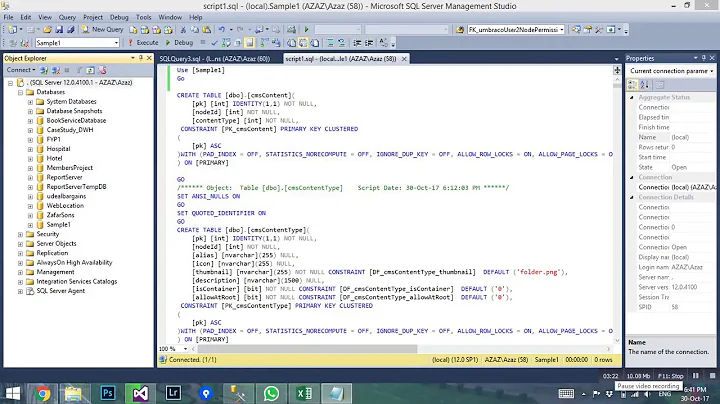This screenshot has width=720, height=404.
Task: Toggle Results to File option
Action: click(x=315, y=43)
